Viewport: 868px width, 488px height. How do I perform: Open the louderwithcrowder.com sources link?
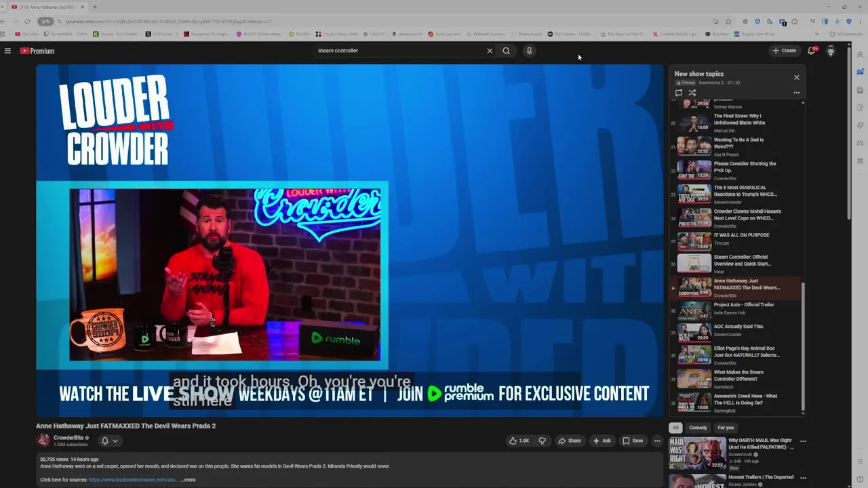132,480
